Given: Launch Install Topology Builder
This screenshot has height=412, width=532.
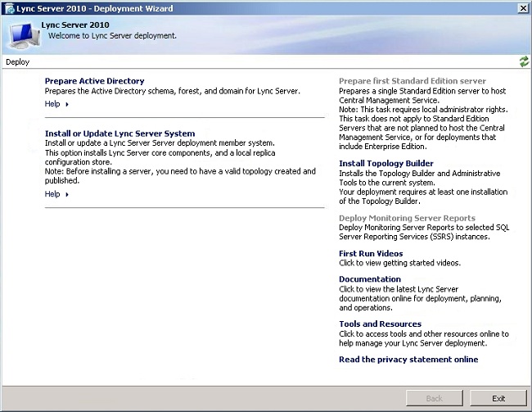Looking at the screenshot, I should 386,164.
